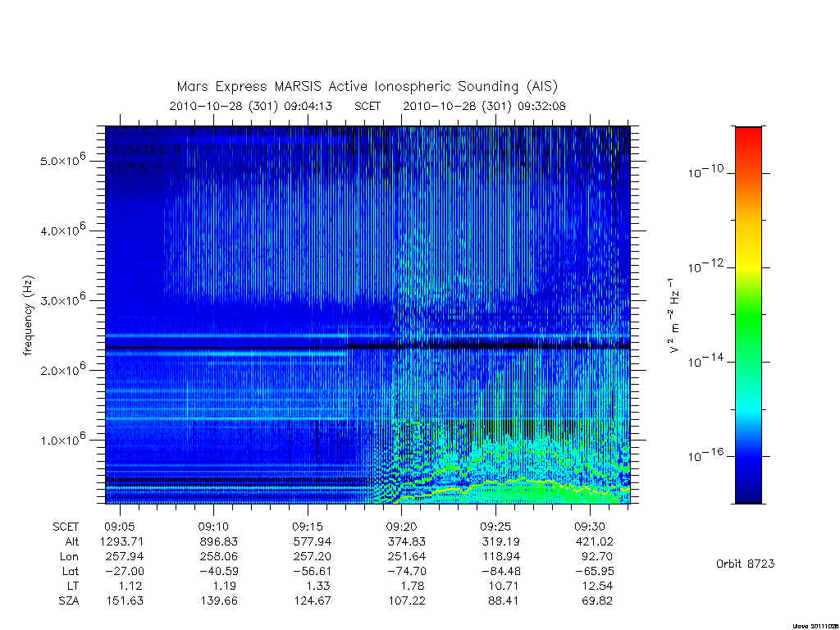Viewport: 840px width, 630px height.
Task: Pick the green middle of the color scale bar
Action: [748, 316]
